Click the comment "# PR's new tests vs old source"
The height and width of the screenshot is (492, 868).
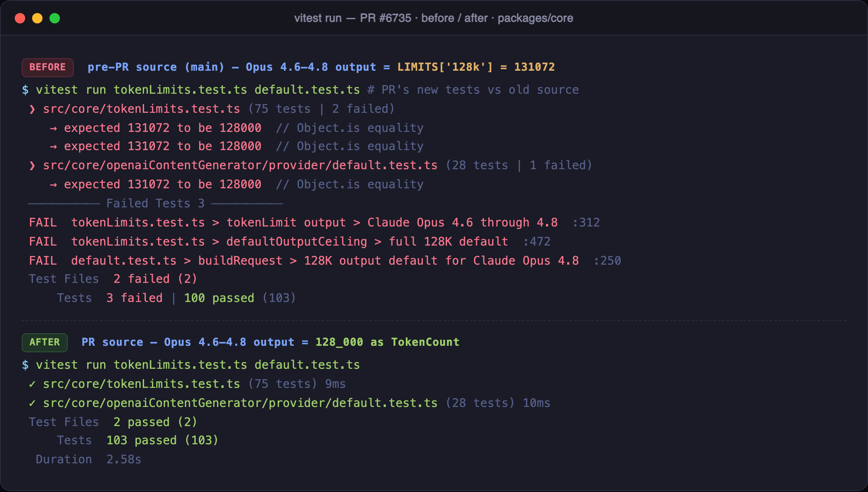click(x=473, y=90)
